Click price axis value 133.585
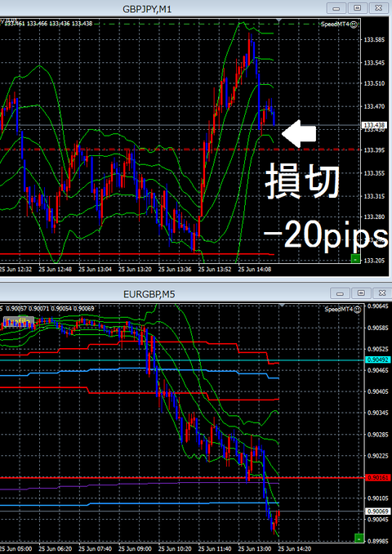The image size is (392, 554). click(374, 39)
